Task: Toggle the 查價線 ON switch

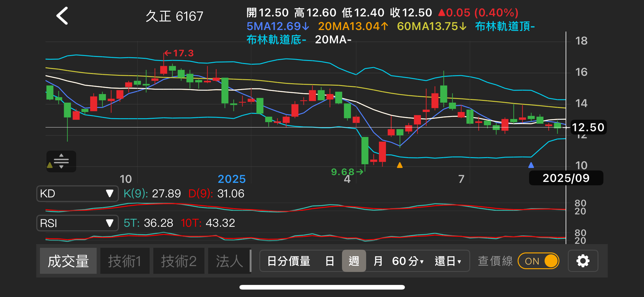Action: pyautogui.click(x=538, y=261)
